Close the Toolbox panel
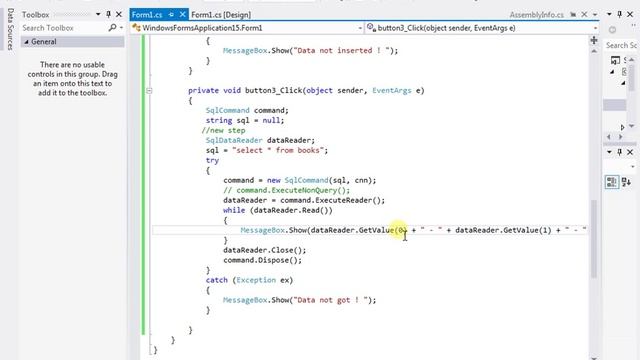640x360 pixels. [x=119, y=14]
